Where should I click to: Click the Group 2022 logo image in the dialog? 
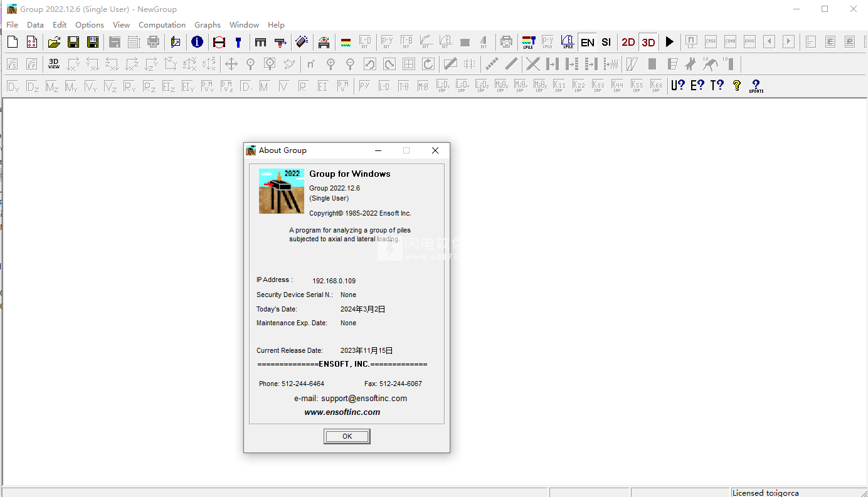tap(282, 191)
